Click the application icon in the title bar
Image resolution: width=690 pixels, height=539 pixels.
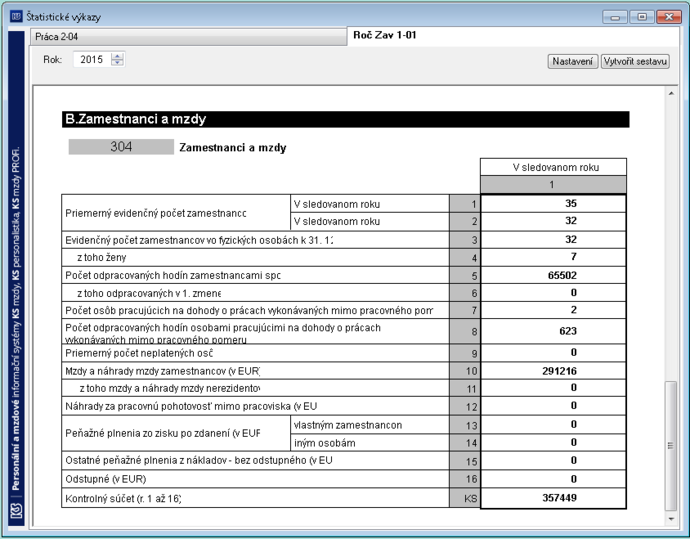(16, 17)
